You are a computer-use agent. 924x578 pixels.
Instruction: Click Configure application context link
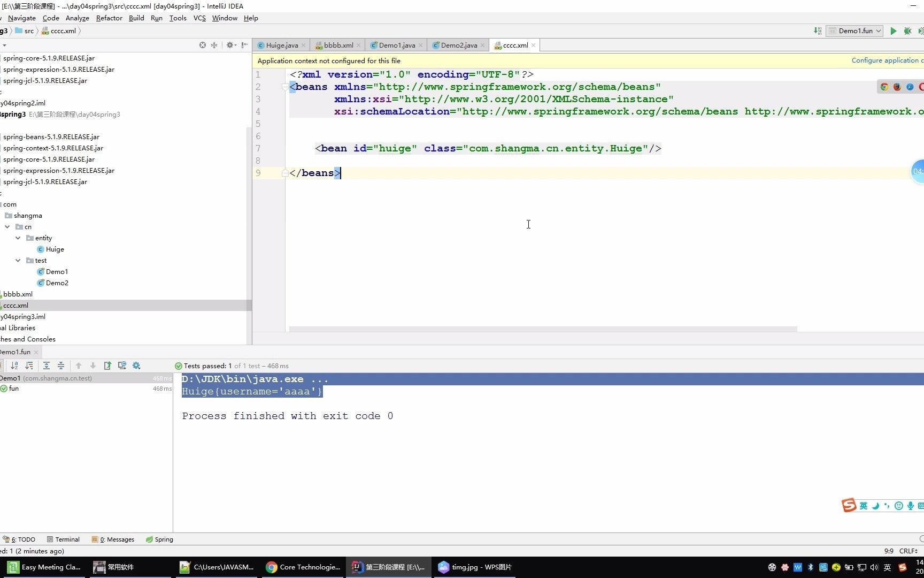pyautogui.click(x=887, y=60)
